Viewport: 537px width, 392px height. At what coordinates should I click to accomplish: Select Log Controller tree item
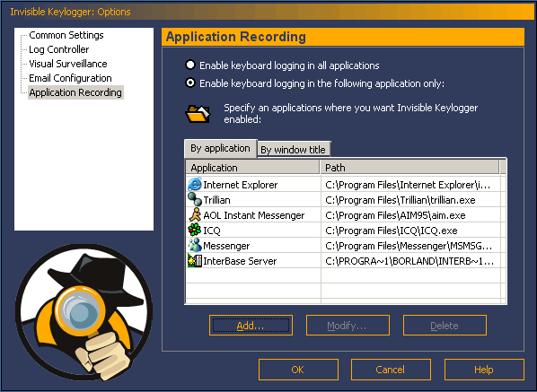click(59, 49)
